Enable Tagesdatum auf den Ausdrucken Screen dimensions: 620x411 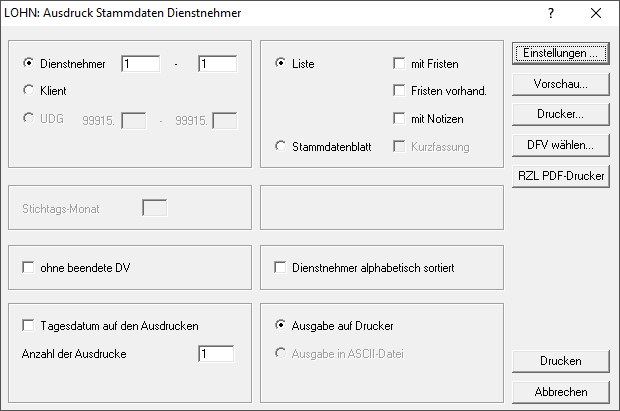28,325
